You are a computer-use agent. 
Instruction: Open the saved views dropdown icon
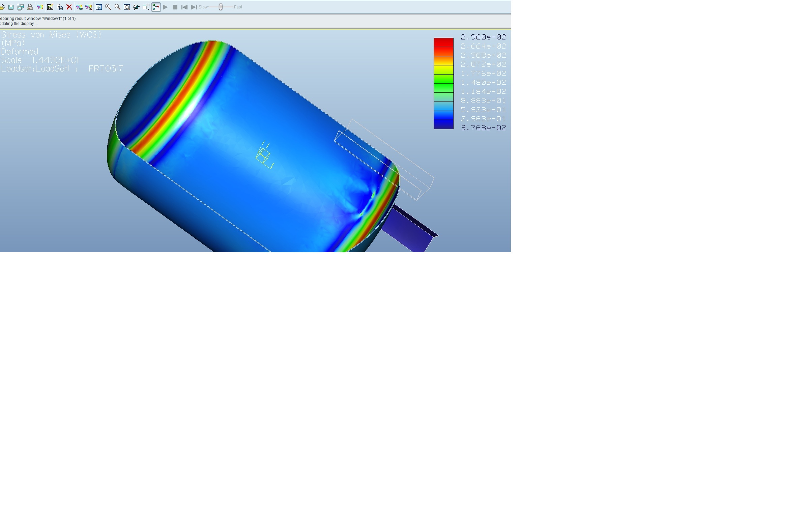(146, 7)
